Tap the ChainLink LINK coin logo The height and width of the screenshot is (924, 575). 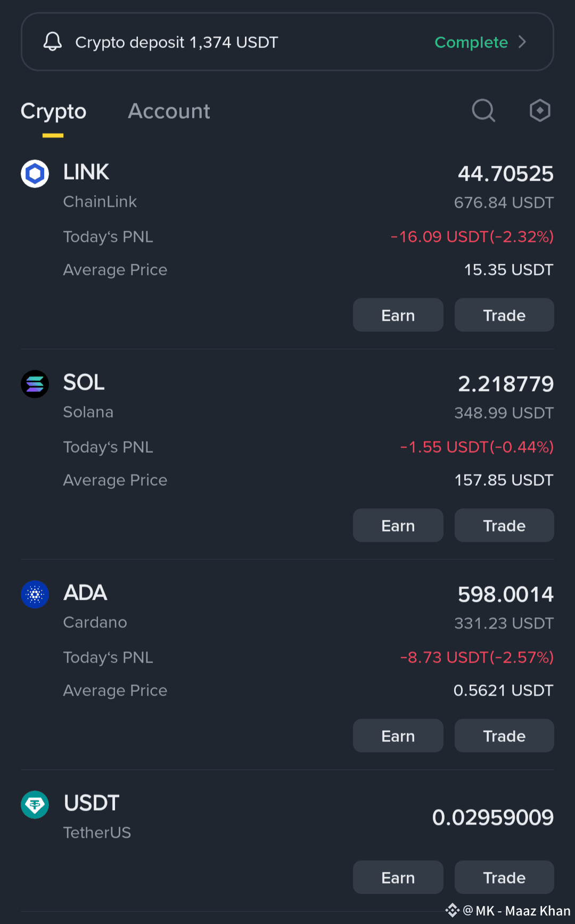point(35,174)
